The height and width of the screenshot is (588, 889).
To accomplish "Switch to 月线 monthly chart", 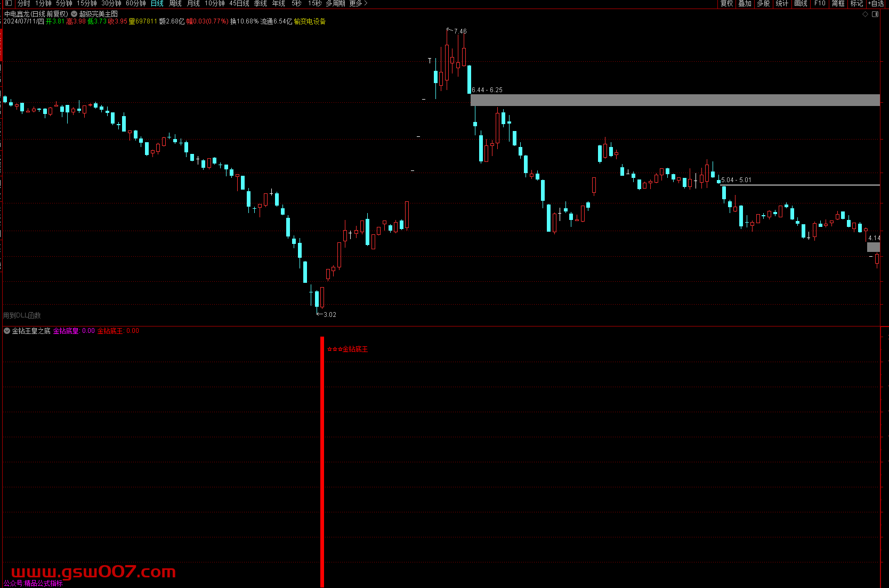I will (x=193, y=3).
